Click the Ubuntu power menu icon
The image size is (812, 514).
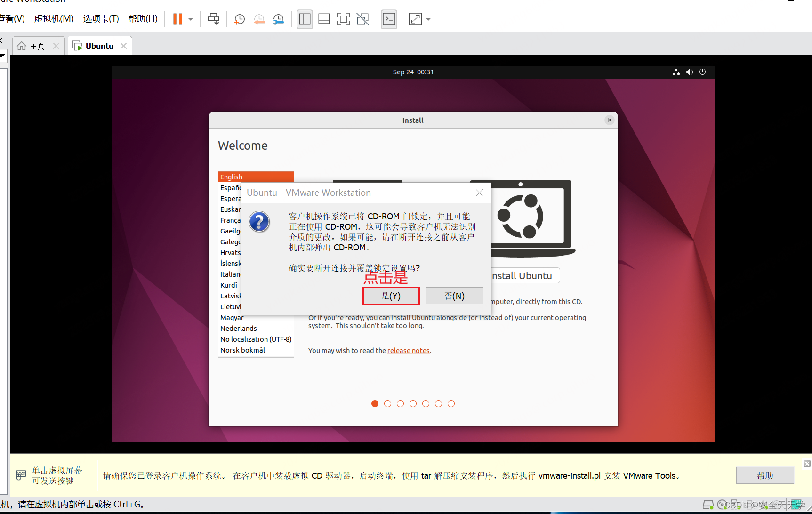[x=702, y=72]
